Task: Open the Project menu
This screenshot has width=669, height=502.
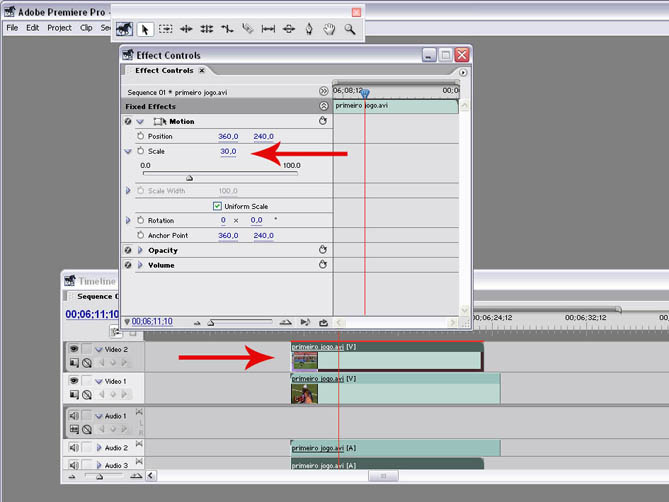Action: click(59, 28)
